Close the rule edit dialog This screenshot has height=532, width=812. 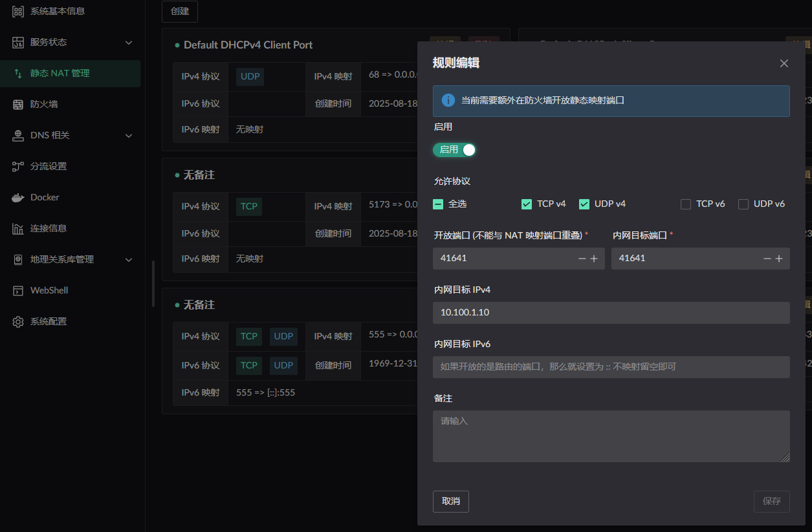(784, 63)
